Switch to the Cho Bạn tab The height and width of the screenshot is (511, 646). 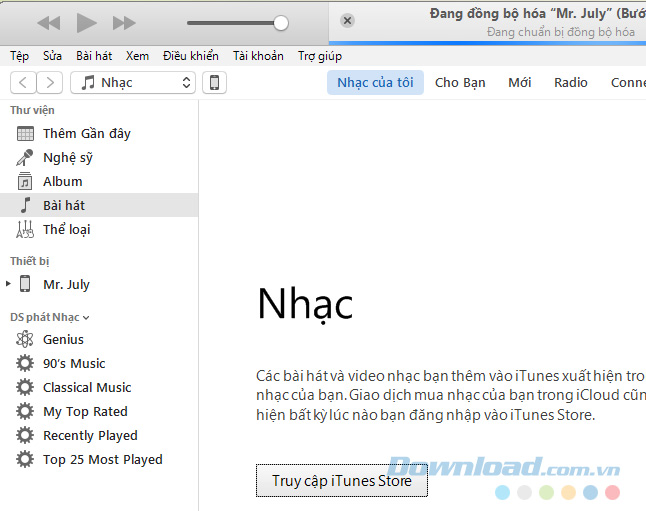coord(460,82)
